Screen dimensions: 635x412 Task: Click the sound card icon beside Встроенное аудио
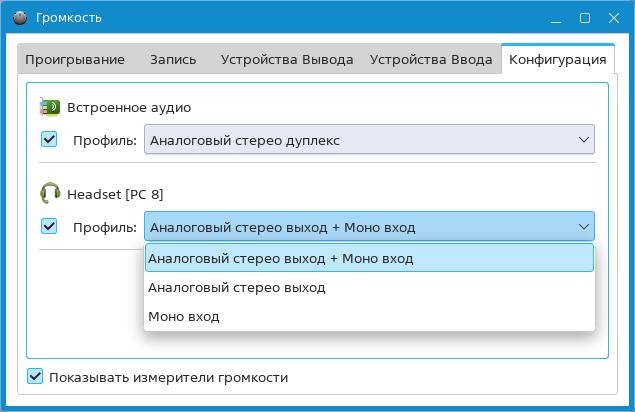(50, 107)
